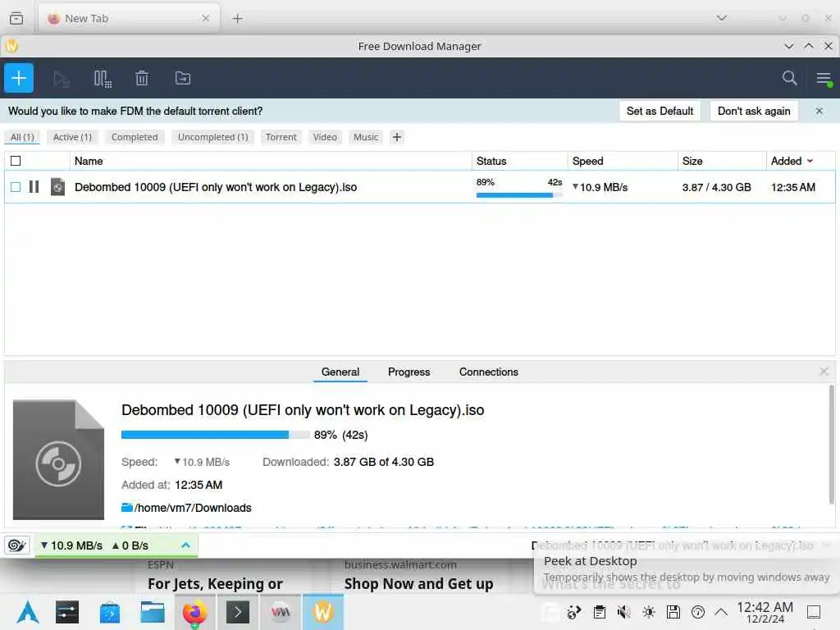The image size is (840, 630).
Task: Click the large disc file thumbnail
Action: tap(58, 459)
